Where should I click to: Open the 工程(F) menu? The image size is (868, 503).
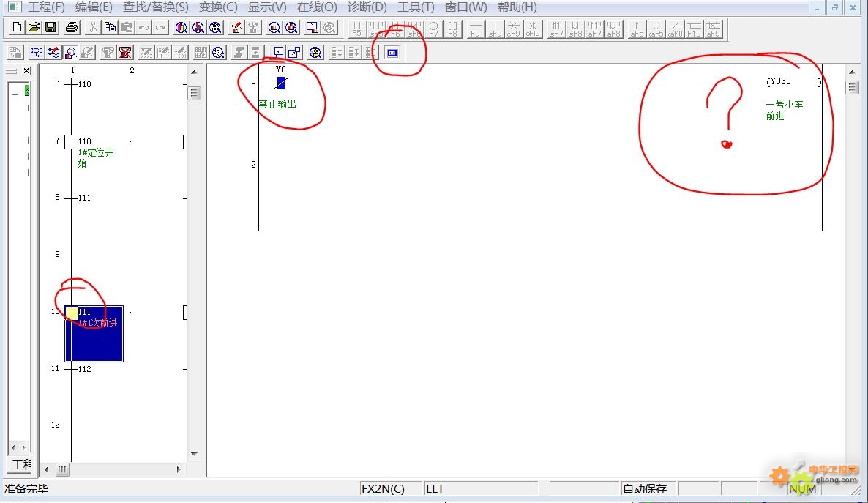[46, 7]
